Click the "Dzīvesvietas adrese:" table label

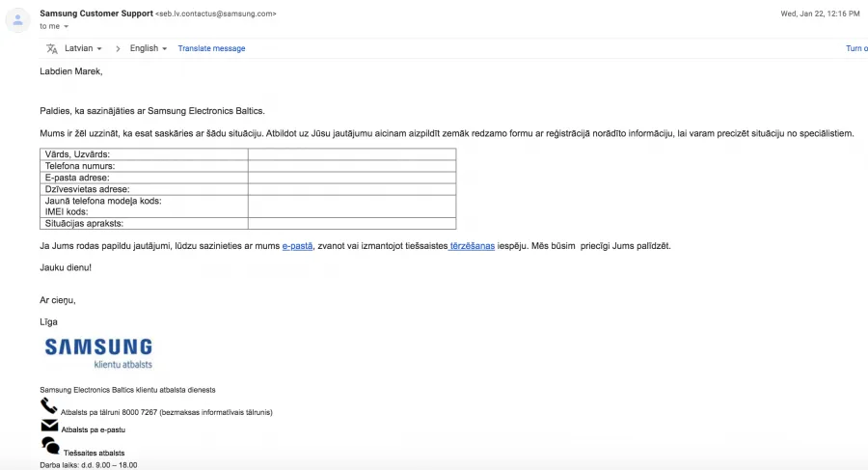pos(87,189)
